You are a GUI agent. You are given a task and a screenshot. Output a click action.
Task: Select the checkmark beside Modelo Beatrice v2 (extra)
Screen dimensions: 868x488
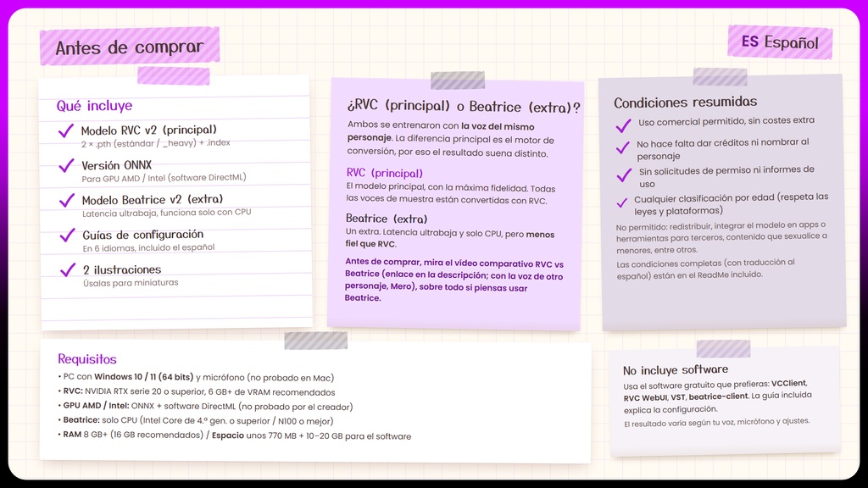[67, 200]
